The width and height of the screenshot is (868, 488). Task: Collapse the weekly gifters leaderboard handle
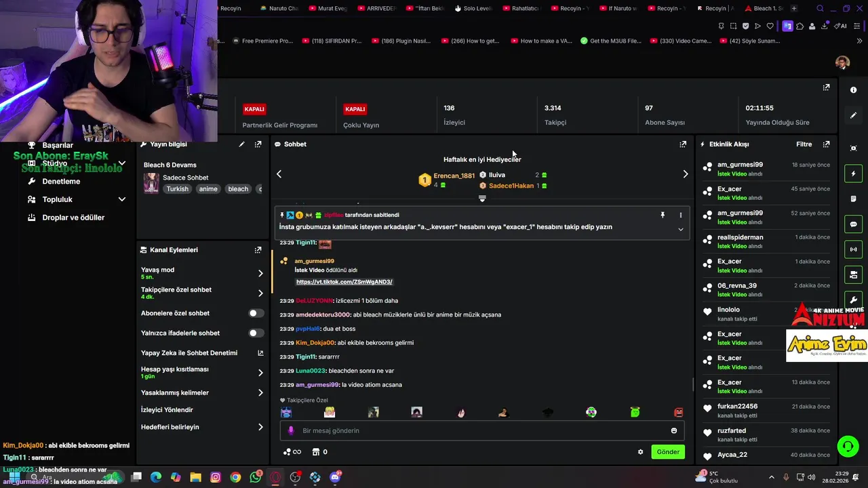(x=482, y=199)
